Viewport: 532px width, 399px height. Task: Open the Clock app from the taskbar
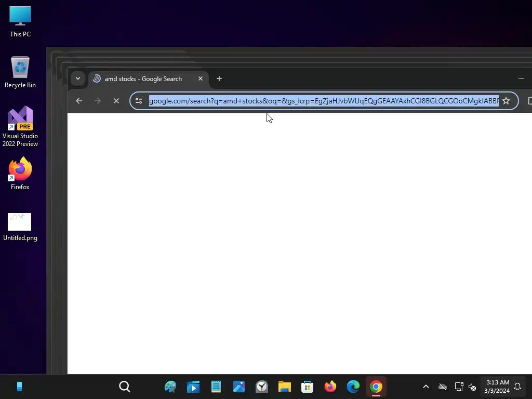point(262,387)
